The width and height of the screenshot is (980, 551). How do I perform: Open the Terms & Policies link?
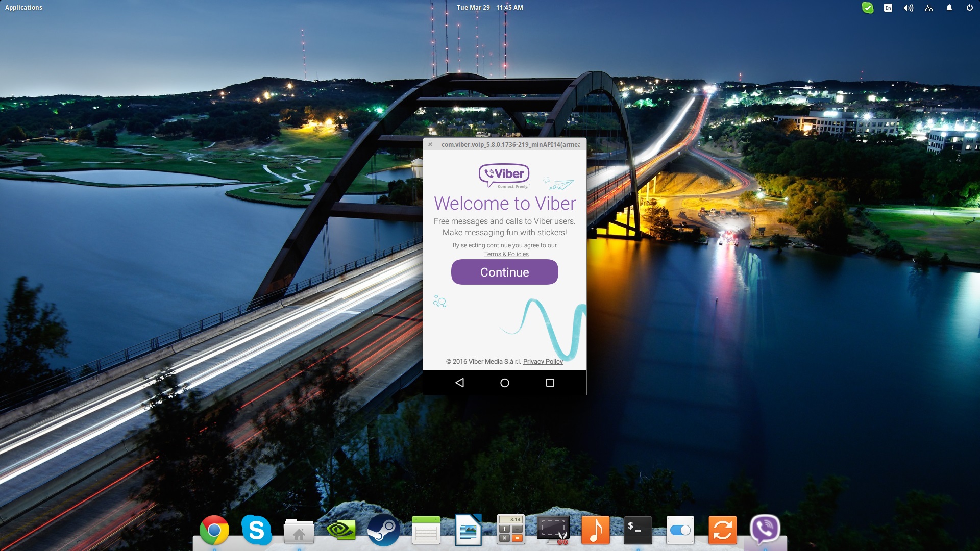point(506,254)
